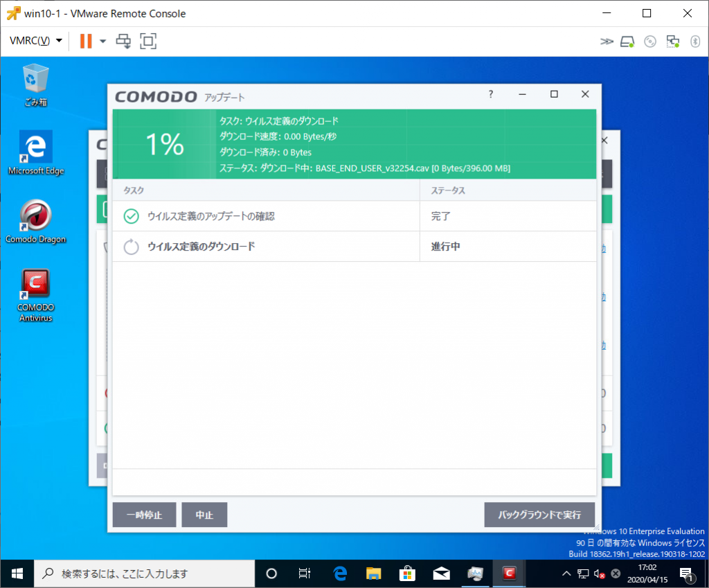
Task: Click the network adapter device icon
Action: (x=673, y=42)
